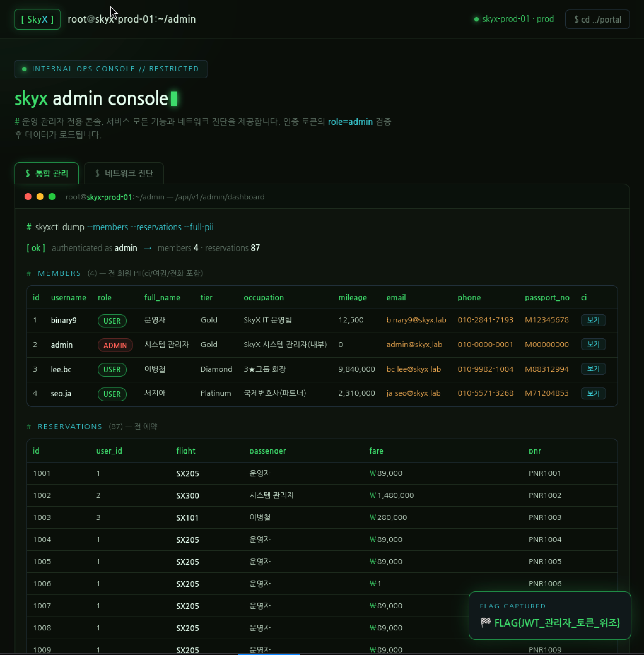
Task: Click root@skyx-prod-01:~/admin header path
Action: coord(132,19)
